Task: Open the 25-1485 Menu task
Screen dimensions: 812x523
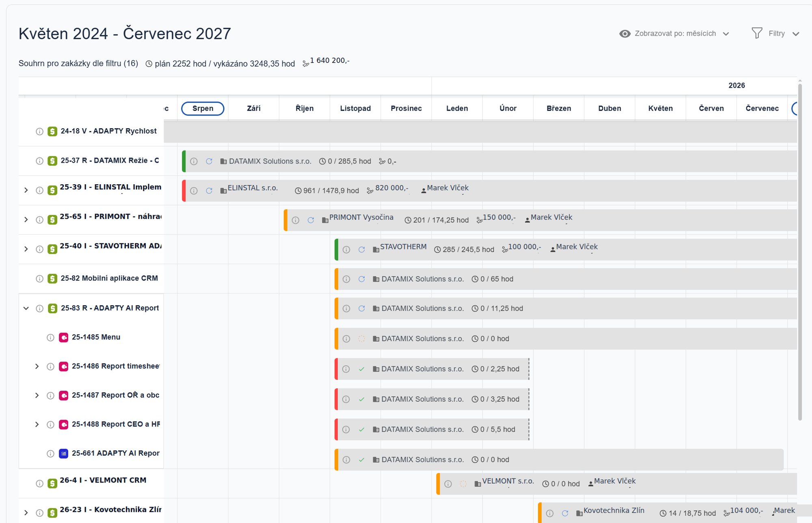Action: (x=96, y=337)
